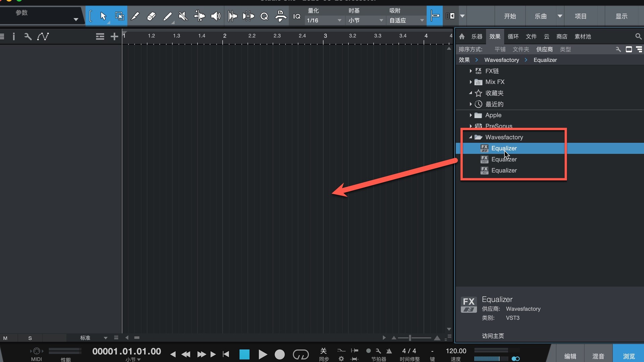Image resolution: width=644 pixels, height=362 pixels.
Task: Adjust the timeline horizontal zoom slider
Action: tap(410, 338)
